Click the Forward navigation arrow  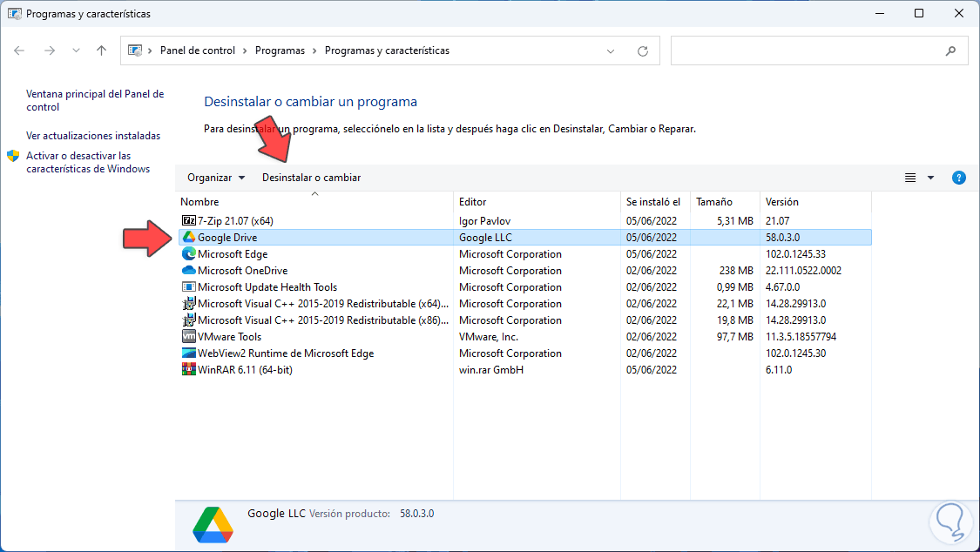tap(50, 50)
